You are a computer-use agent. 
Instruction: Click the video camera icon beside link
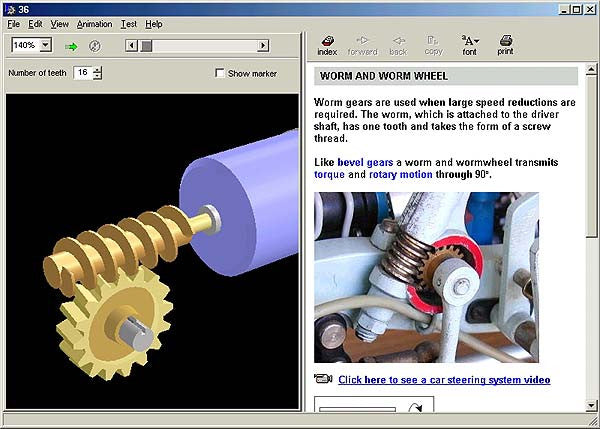click(x=323, y=379)
